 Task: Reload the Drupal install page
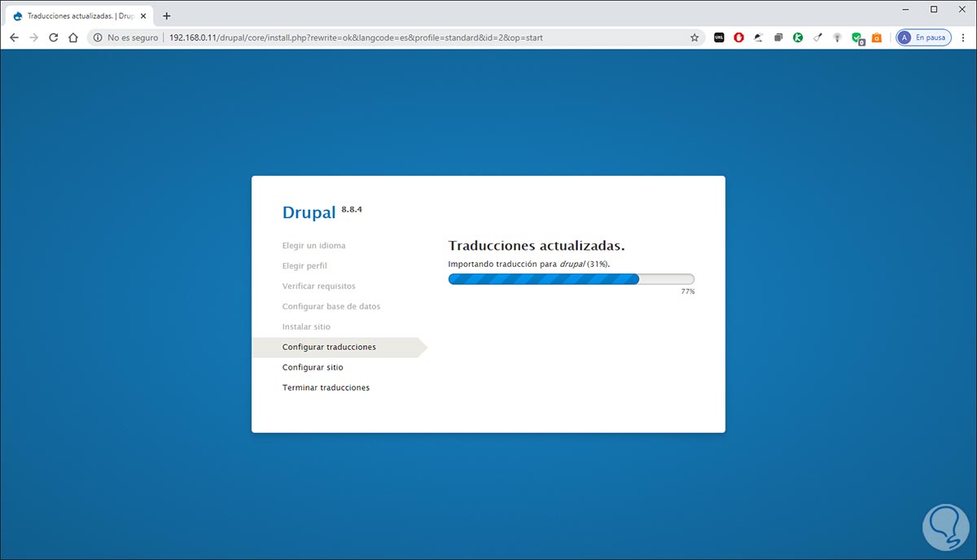pos(54,37)
